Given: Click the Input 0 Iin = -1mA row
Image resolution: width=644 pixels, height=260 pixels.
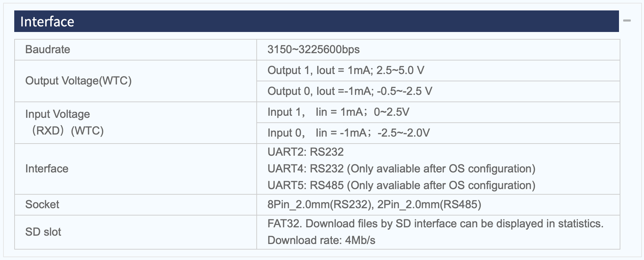Looking at the screenshot, I should (438, 133).
